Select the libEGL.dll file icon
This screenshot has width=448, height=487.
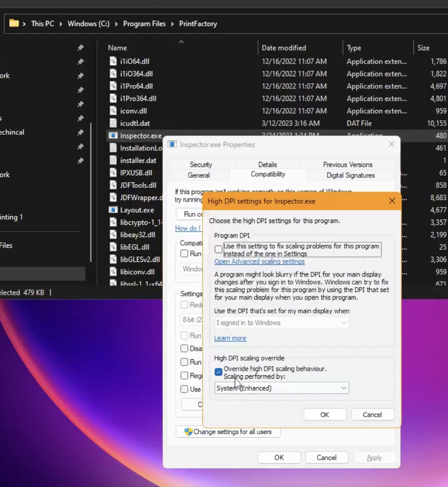tap(113, 247)
